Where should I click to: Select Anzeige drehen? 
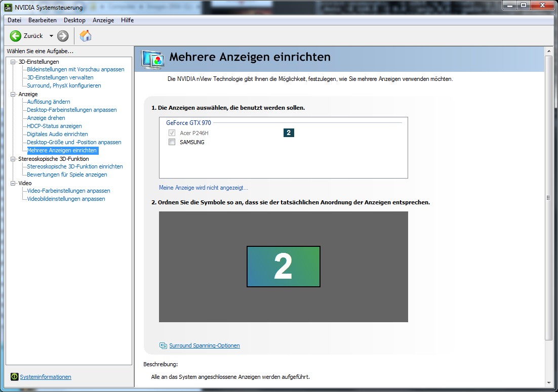(46, 118)
